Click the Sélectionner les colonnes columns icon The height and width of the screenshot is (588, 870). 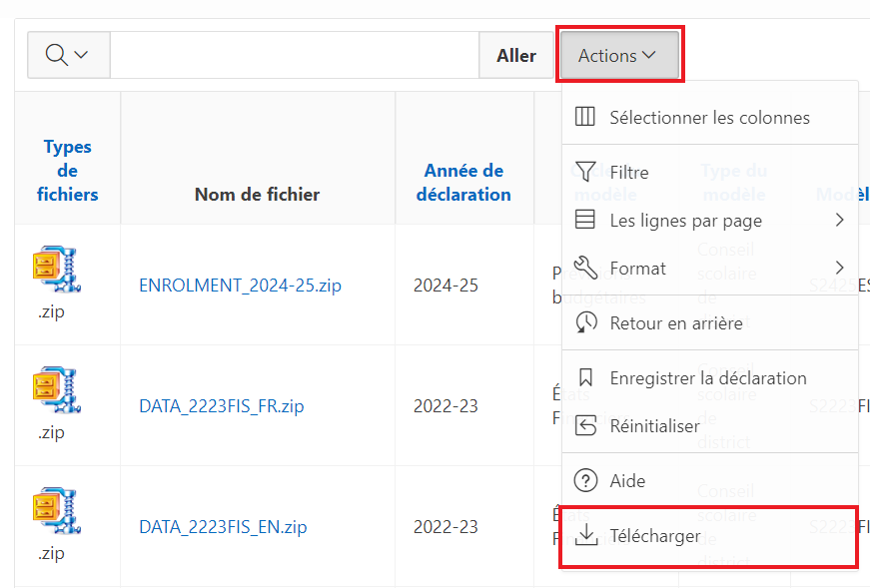pos(586,117)
